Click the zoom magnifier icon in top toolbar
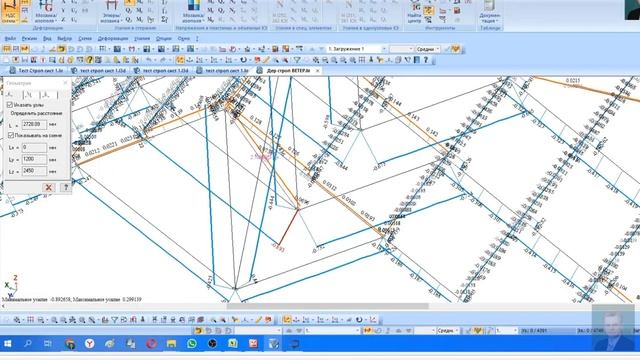640x360 pixels. tap(334, 60)
